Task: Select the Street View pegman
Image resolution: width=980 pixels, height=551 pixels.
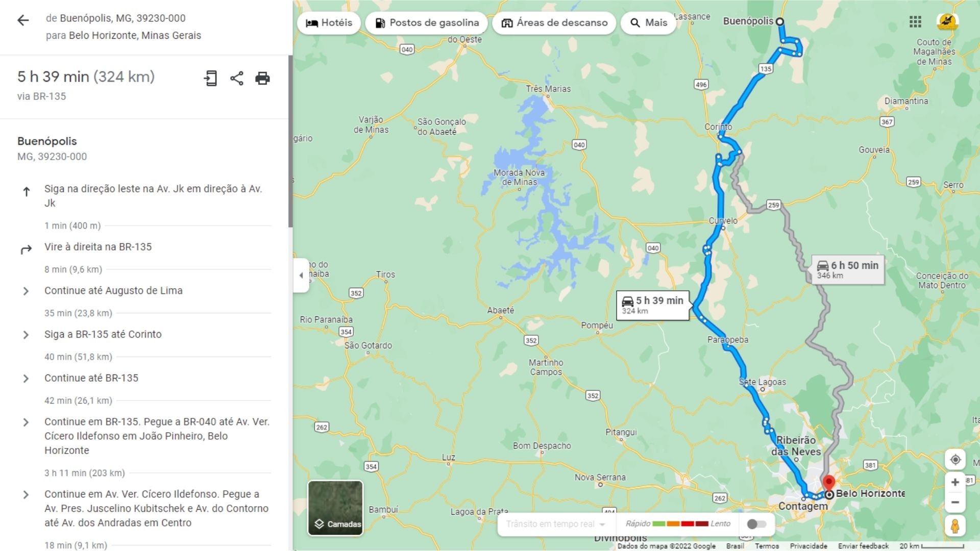Action: (x=955, y=525)
